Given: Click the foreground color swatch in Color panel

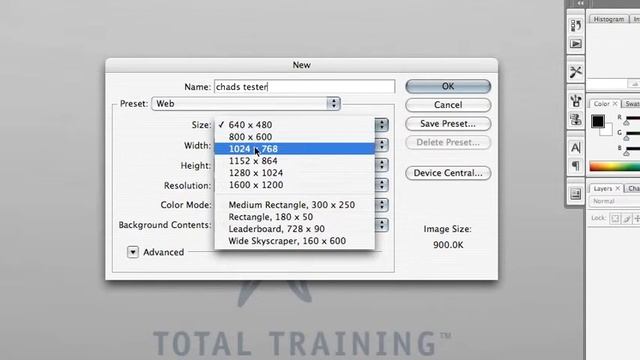Looking at the screenshot, I should 598,121.
